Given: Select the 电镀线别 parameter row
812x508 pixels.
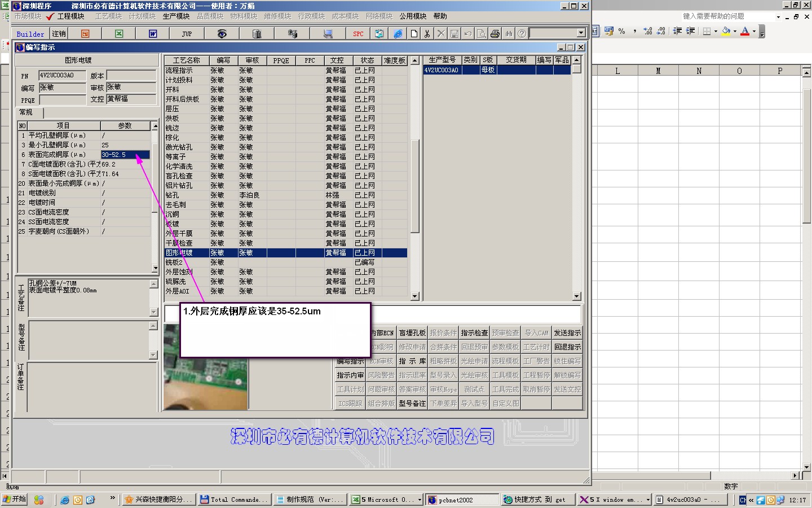Looking at the screenshot, I should pyautogui.click(x=85, y=193).
